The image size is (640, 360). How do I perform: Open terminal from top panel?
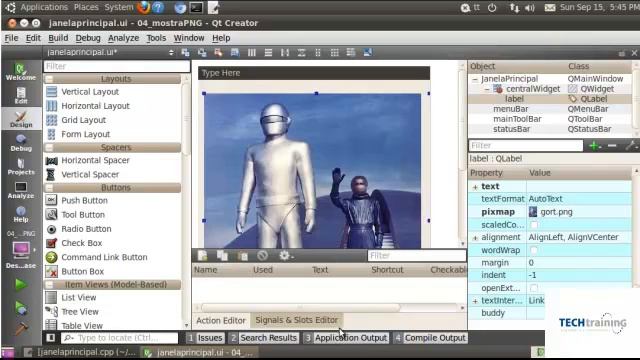coord(196,7)
